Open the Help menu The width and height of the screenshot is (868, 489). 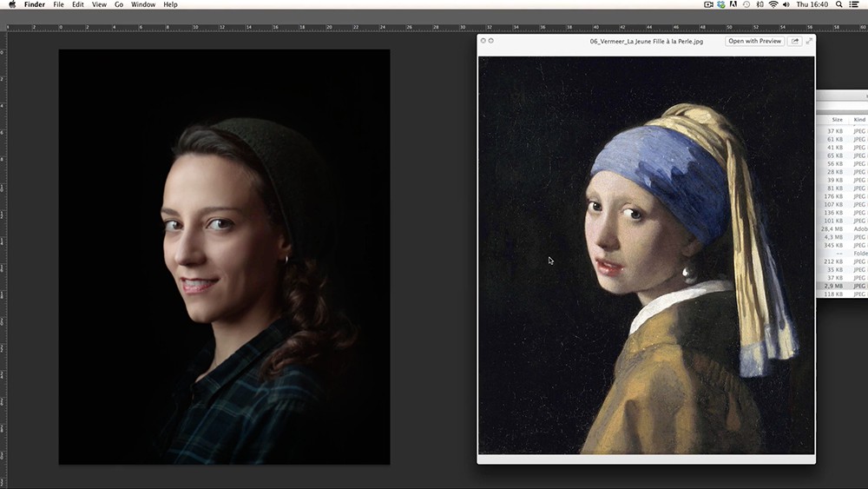[x=170, y=4]
